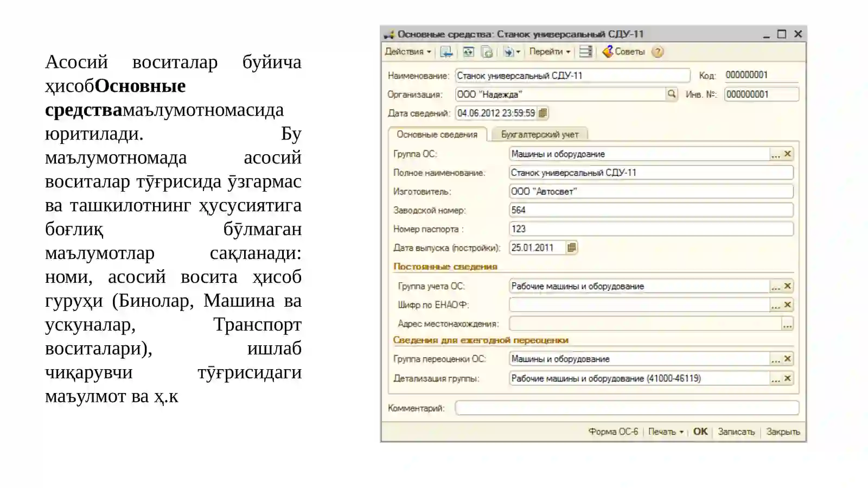
Task: Expand the Действия dropdown menu
Action: point(408,52)
